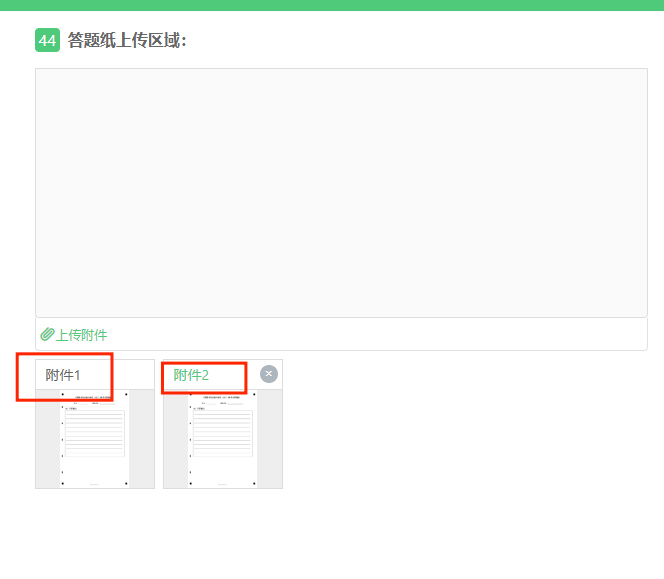
Task: Select the 附件1 title label
Action: (x=63, y=375)
